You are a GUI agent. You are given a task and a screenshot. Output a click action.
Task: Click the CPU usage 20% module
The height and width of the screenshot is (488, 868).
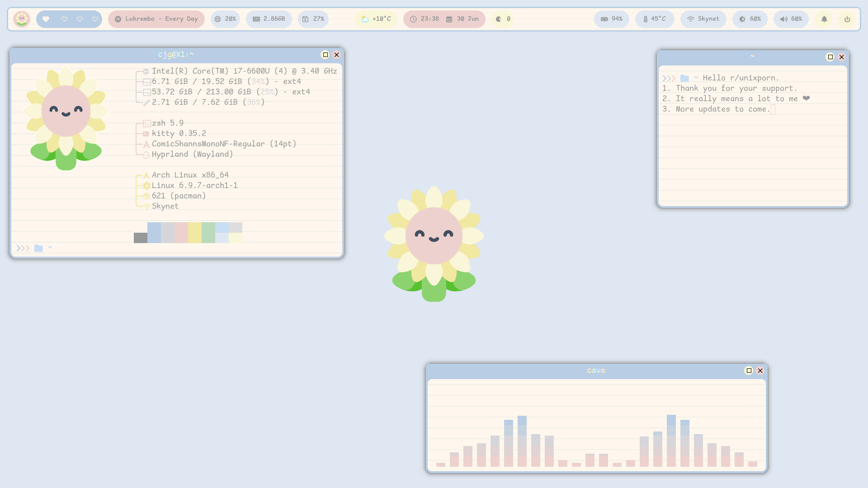(225, 19)
